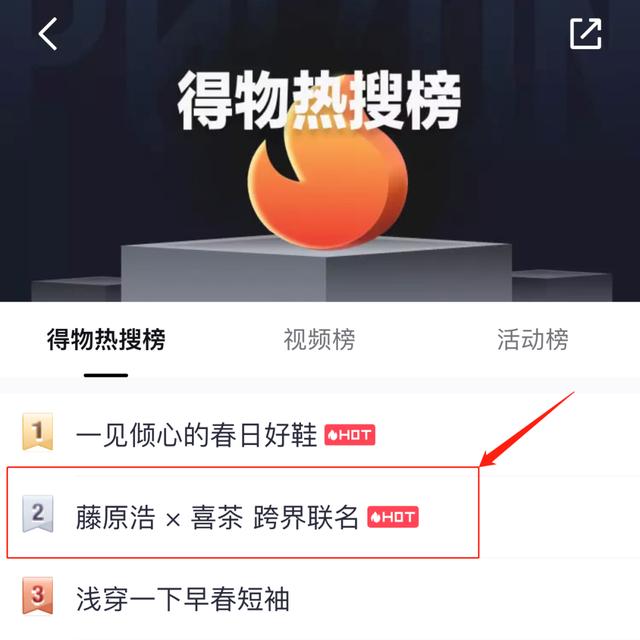
Task: Select the 得物热搜榜 tab label
Action: pyautogui.click(x=106, y=339)
